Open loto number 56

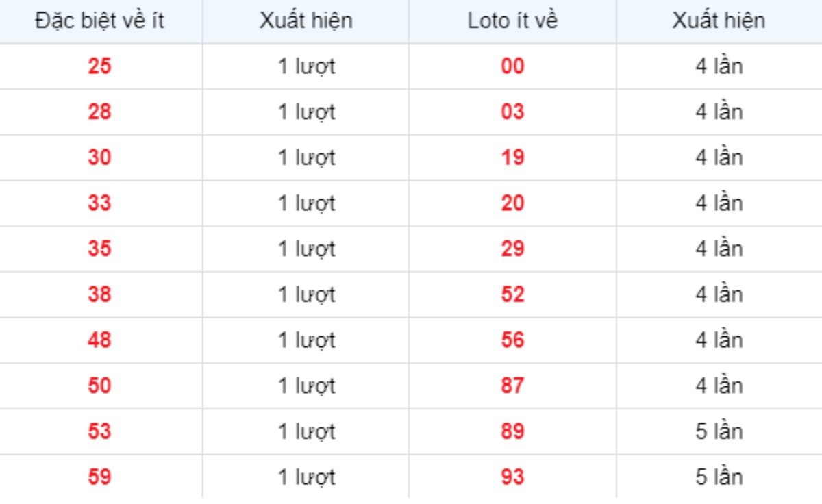tap(512, 340)
